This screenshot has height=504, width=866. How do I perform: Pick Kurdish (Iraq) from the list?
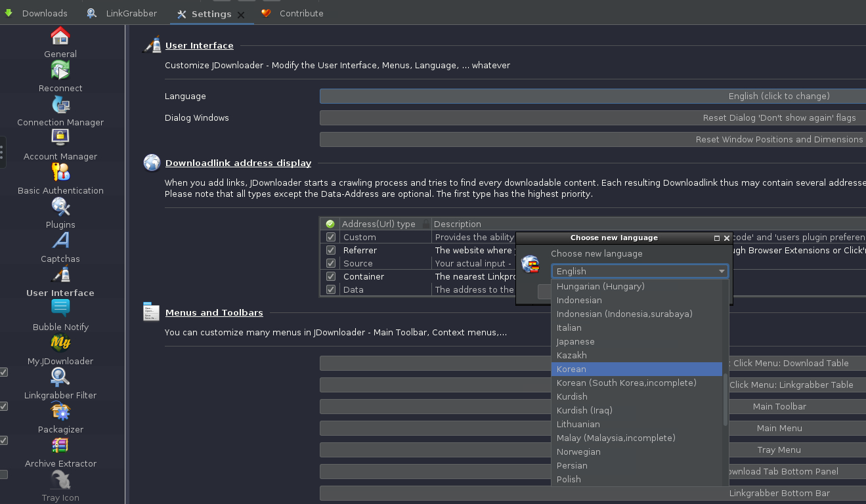(x=637, y=410)
